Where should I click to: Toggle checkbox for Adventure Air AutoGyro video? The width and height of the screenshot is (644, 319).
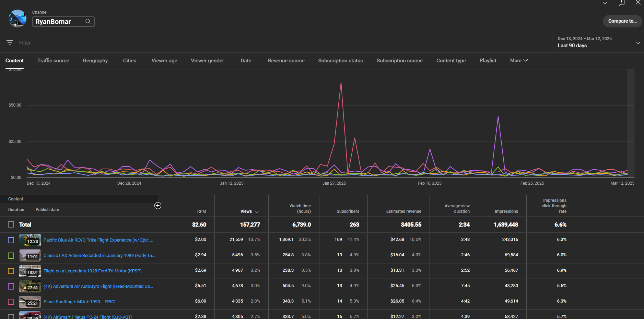(11, 286)
